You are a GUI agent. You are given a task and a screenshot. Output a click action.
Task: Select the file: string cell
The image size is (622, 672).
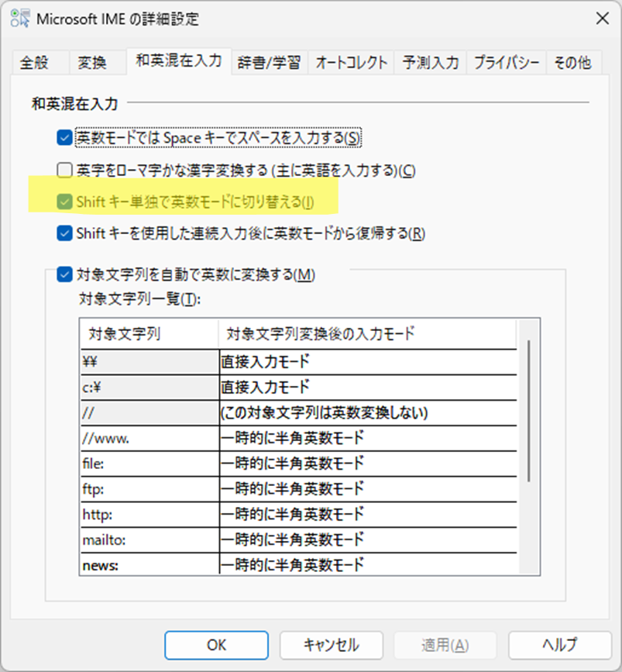[x=150, y=464]
